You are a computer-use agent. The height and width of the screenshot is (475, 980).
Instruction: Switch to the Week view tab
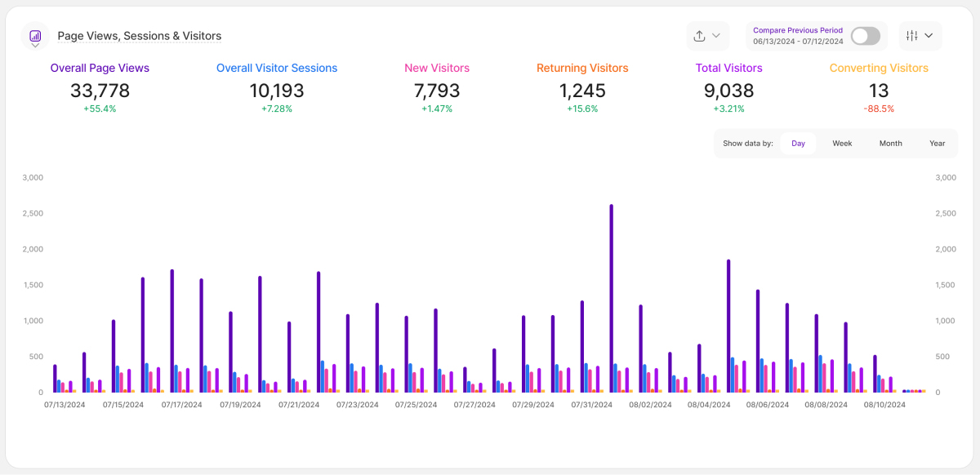pyautogui.click(x=842, y=144)
